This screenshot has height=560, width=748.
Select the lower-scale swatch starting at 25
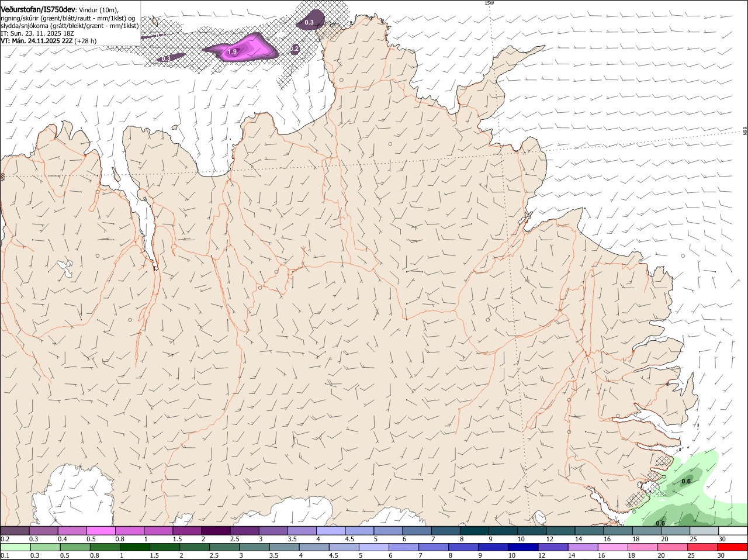702,547
